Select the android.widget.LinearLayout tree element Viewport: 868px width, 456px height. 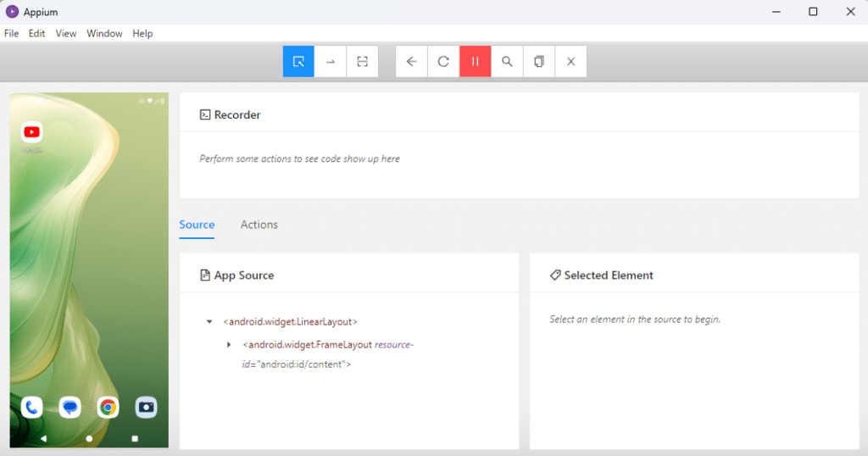coord(290,322)
